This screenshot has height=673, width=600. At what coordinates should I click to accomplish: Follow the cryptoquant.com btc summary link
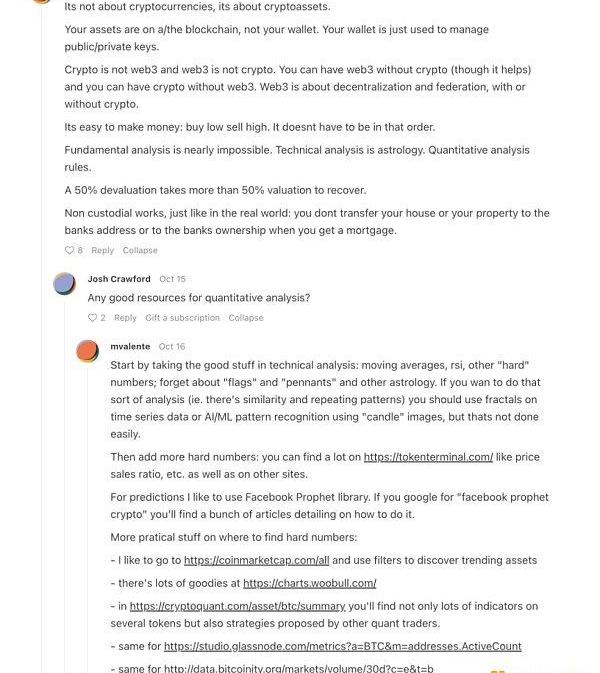[x=237, y=606]
